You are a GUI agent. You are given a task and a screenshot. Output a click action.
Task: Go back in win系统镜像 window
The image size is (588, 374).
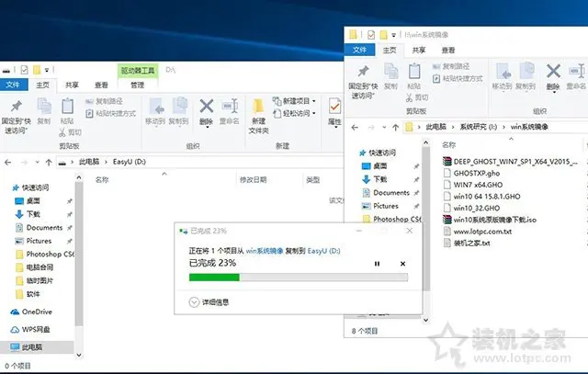click(355, 128)
